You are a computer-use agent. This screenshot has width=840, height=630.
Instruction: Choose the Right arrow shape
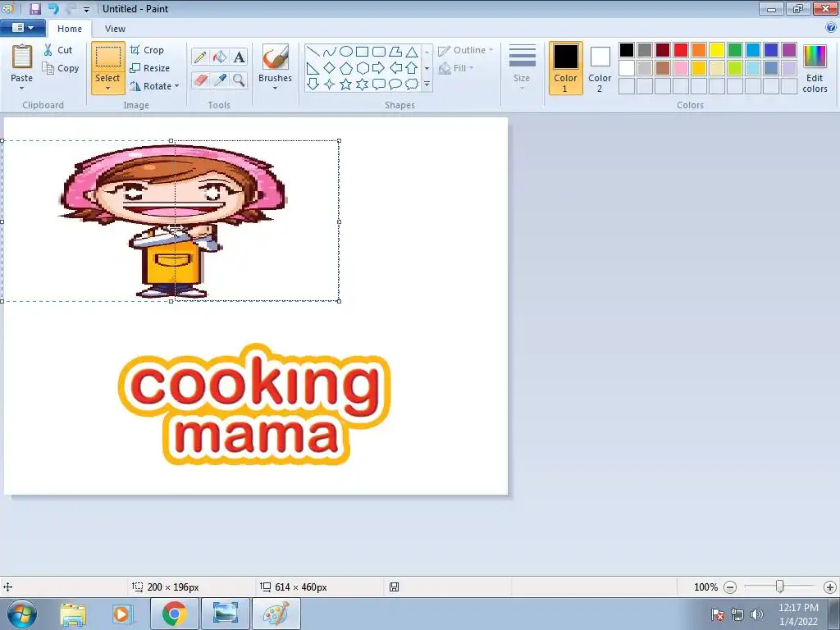pyautogui.click(x=379, y=68)
